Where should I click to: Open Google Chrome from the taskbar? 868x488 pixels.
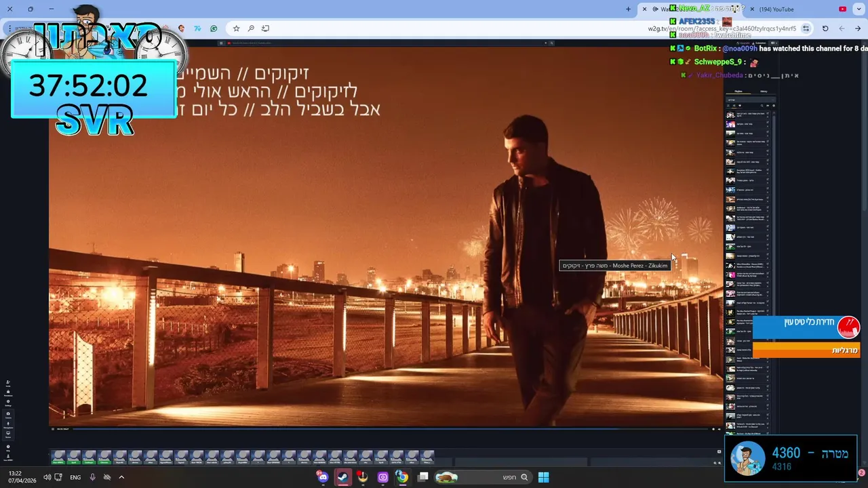(x=402, y=477)
